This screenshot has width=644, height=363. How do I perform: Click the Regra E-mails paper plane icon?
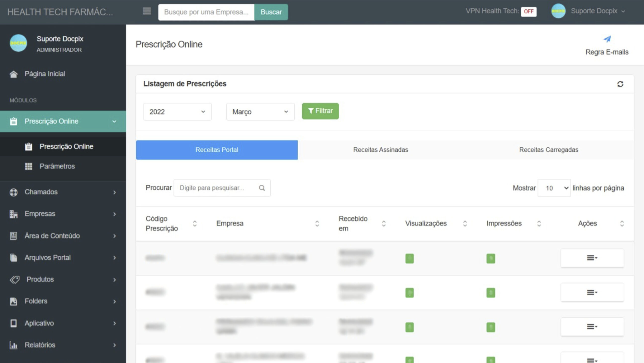[x=607, y=39]
